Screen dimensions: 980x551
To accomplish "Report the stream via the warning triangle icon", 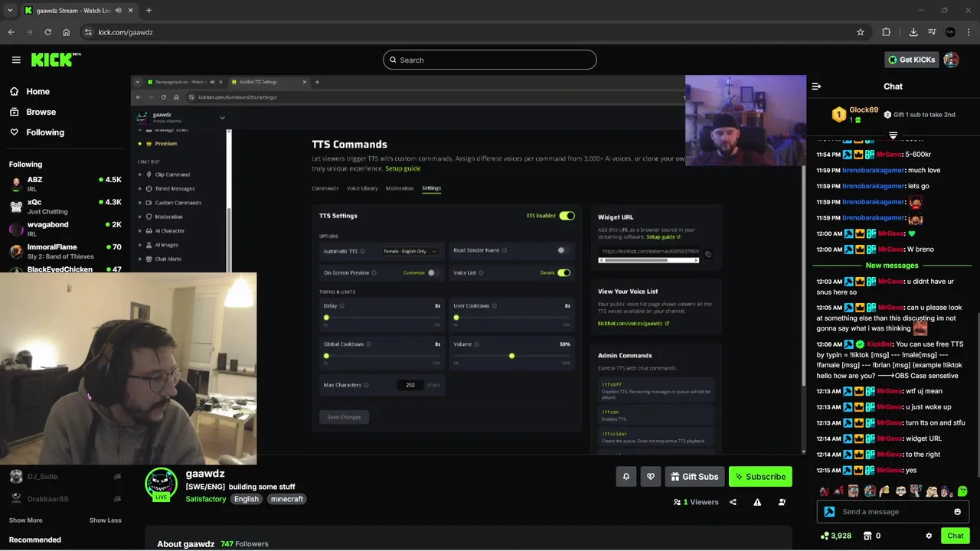I will pyautogui.click(x=757, y=502).
